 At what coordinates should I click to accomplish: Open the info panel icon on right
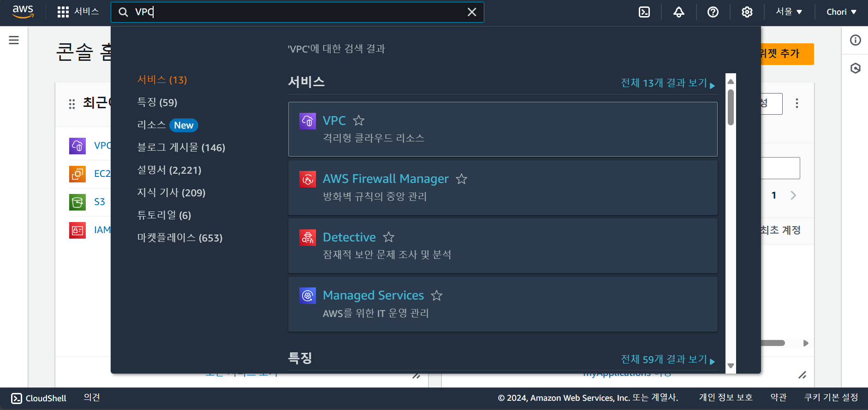tap(856, 40)
